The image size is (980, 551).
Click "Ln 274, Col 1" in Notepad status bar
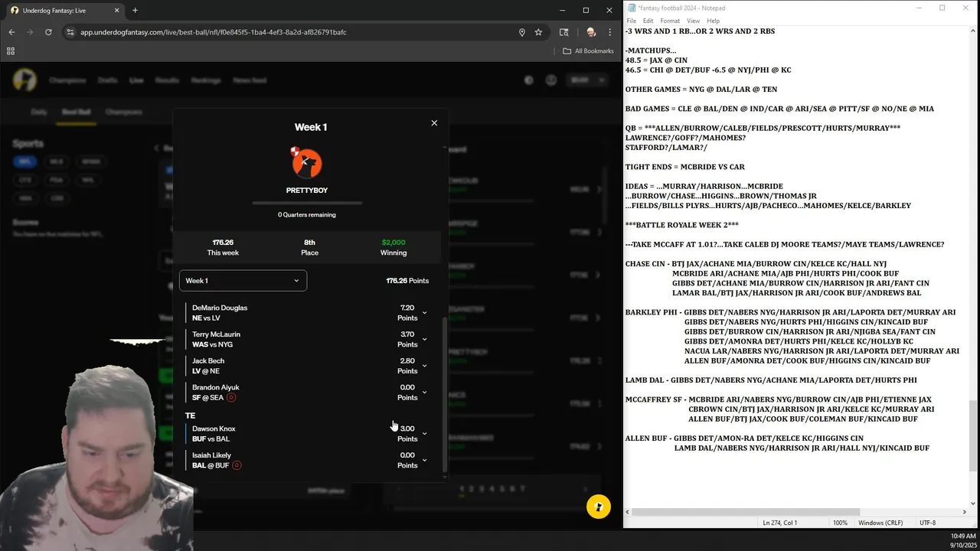(x=779, y=523)
